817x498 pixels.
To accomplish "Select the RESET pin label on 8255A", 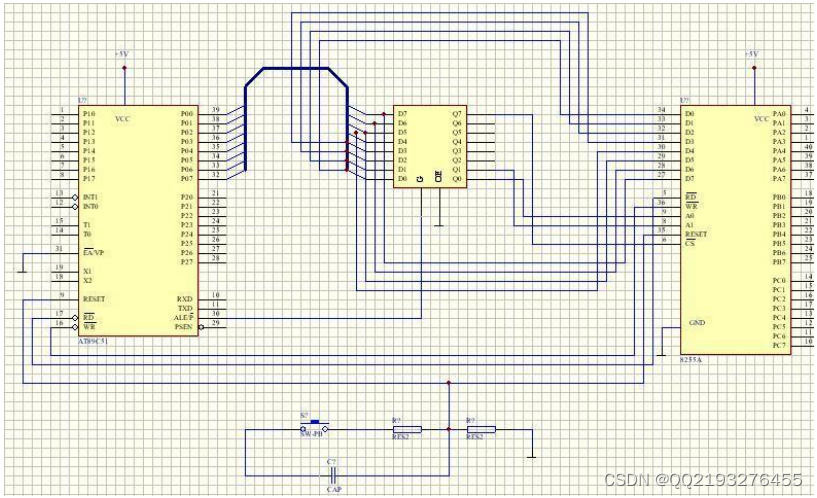I will pos(696,234).
